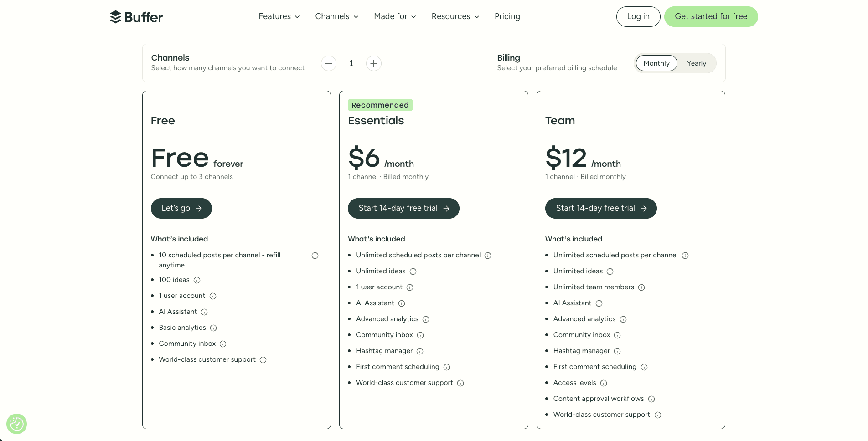This screenshot has width=868, height=441.
Task: Select Pricing in the navigation bar
Action: [507, 16]
